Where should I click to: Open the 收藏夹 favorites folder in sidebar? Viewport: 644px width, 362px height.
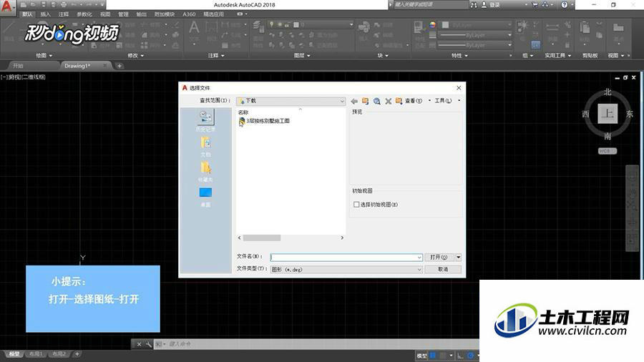tap(205, 172)
